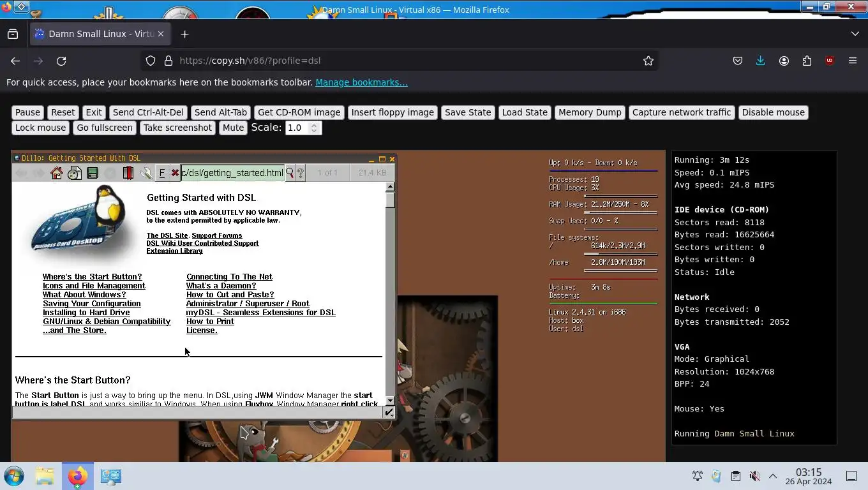Click Dillo search magnifier icon
This screenshot has height=490, width=868.
click(290, 173)
